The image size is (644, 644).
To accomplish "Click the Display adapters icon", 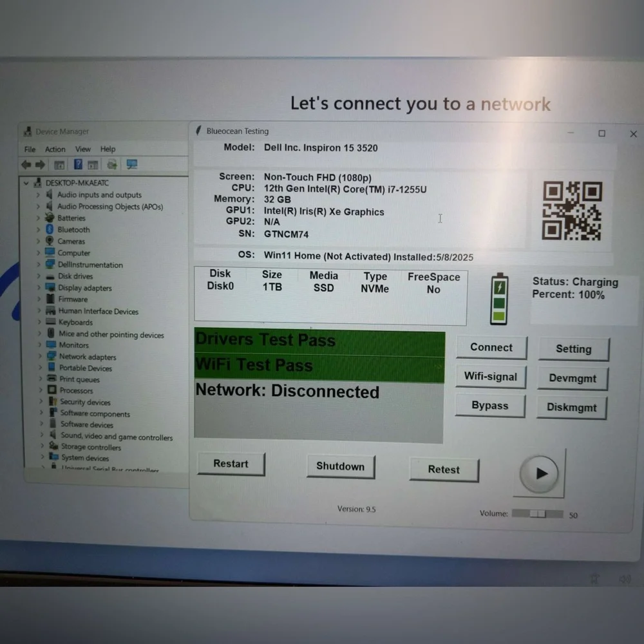I will pyautogui.click(x=50, y=287).
